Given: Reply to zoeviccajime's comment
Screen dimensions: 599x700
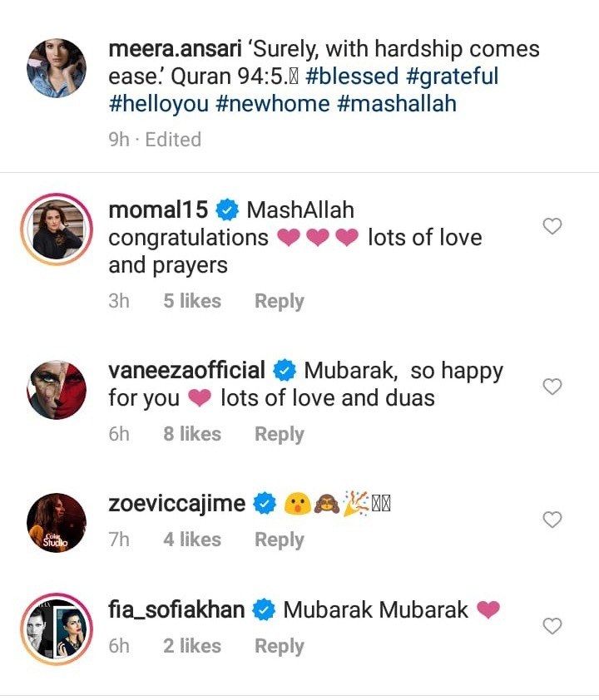Looking at the screenshot, I should (279, 540).
